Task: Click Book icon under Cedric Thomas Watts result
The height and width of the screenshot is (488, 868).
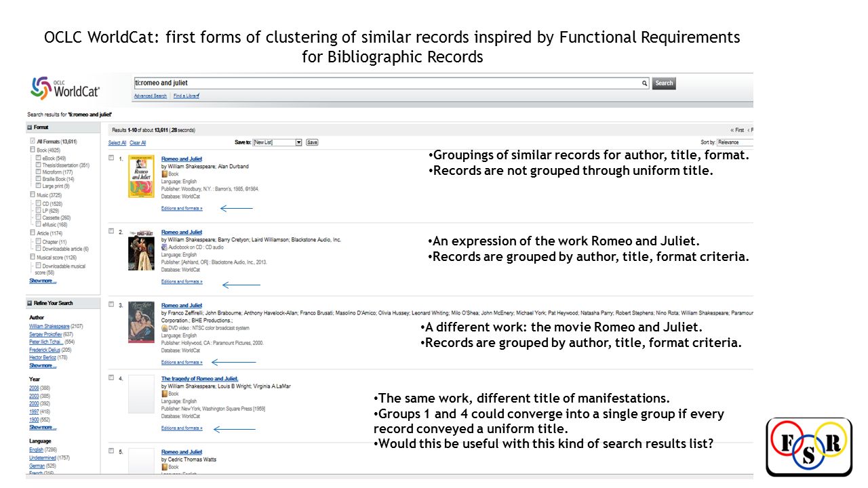Action: pyautogui.click(x=164, y=467)
